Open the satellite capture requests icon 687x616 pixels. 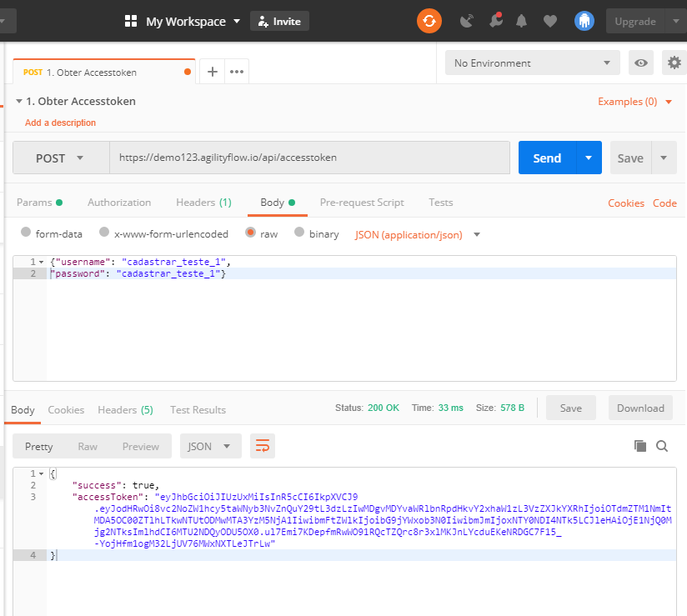[467, 21]
